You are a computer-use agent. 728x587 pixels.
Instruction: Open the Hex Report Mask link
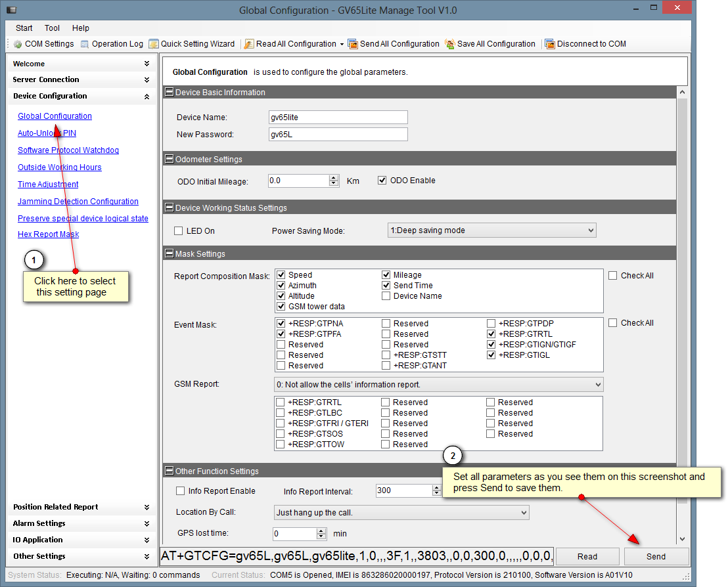48,234
